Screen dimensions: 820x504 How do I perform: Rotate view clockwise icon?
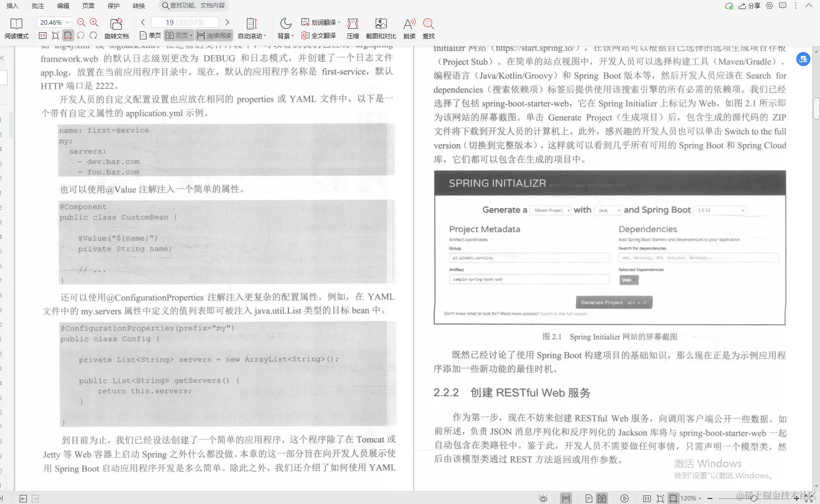click(93, 35)
